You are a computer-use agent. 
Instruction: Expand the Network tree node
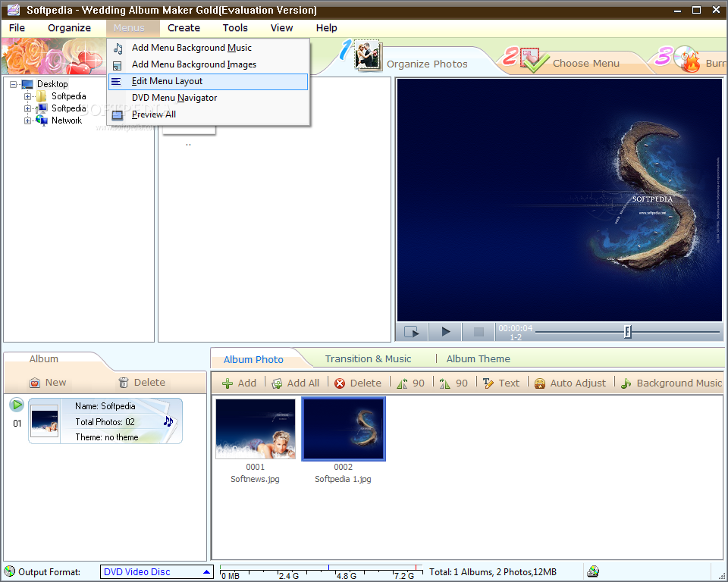tap(27, 120)
